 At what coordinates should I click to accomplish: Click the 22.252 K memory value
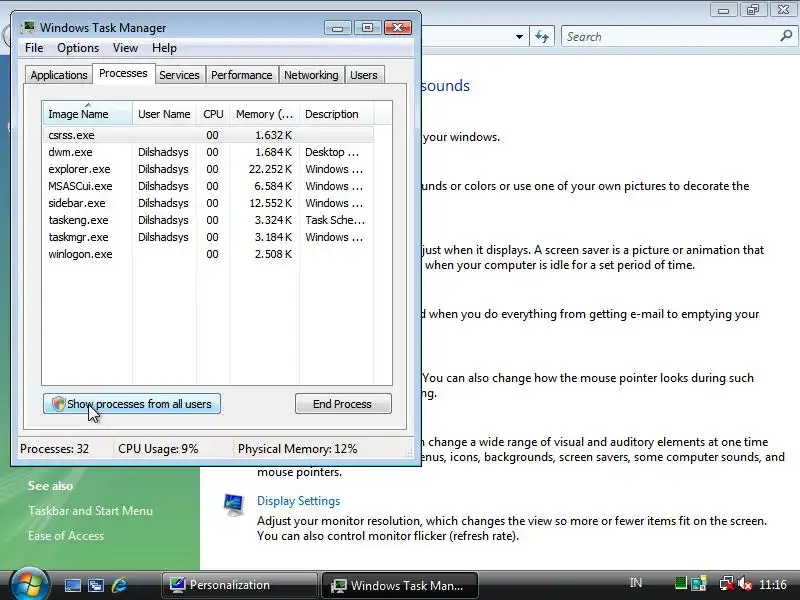point(270,169)
